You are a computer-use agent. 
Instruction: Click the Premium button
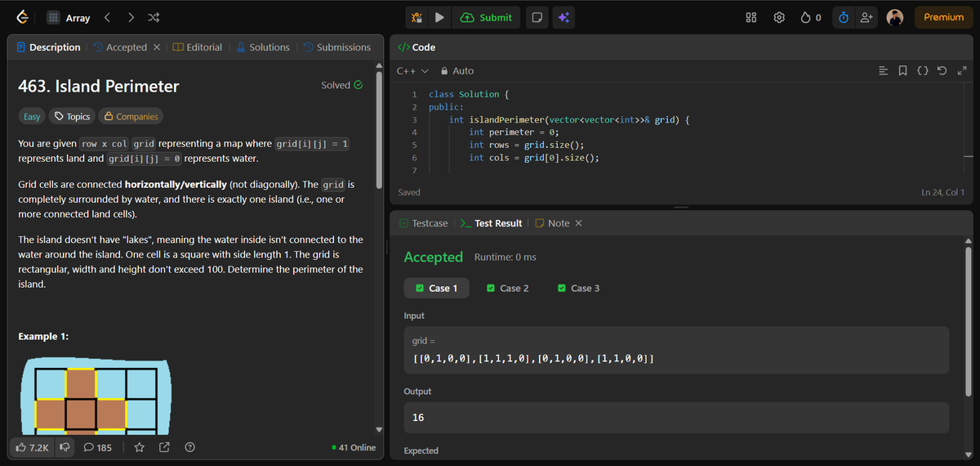(943, 17)
